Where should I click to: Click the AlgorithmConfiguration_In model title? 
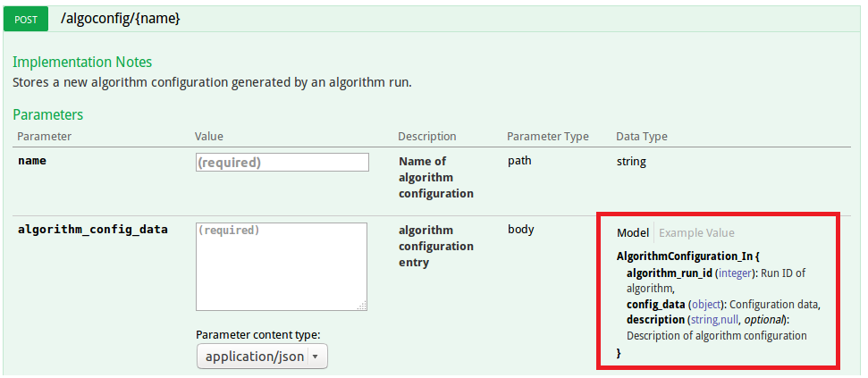tap(687, 256)
